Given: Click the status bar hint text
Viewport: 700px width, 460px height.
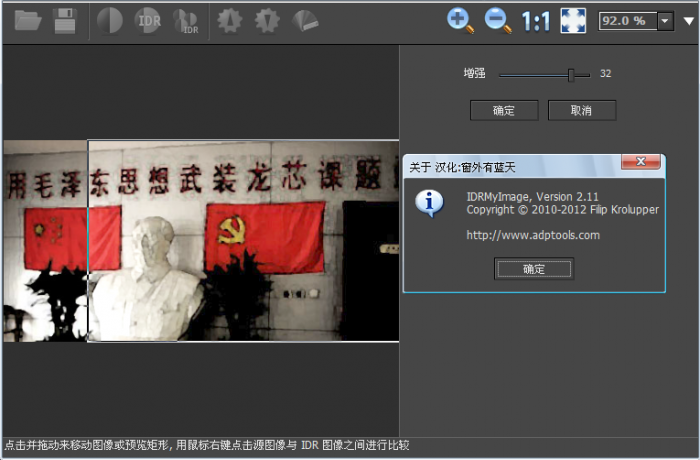Looking at the screenshot, I should (207, 445).
